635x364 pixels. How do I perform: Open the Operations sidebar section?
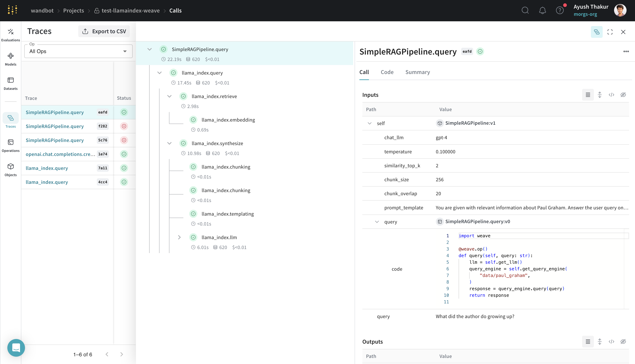(10, 145)
